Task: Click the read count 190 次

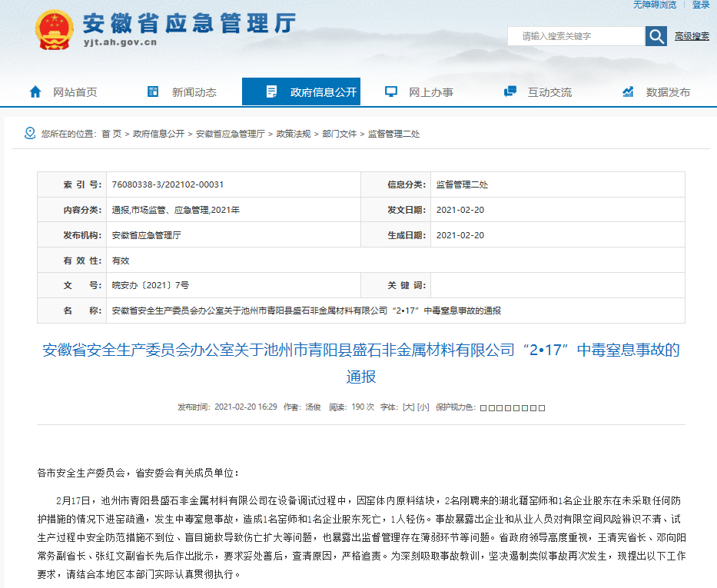Action: coord(363,407)
